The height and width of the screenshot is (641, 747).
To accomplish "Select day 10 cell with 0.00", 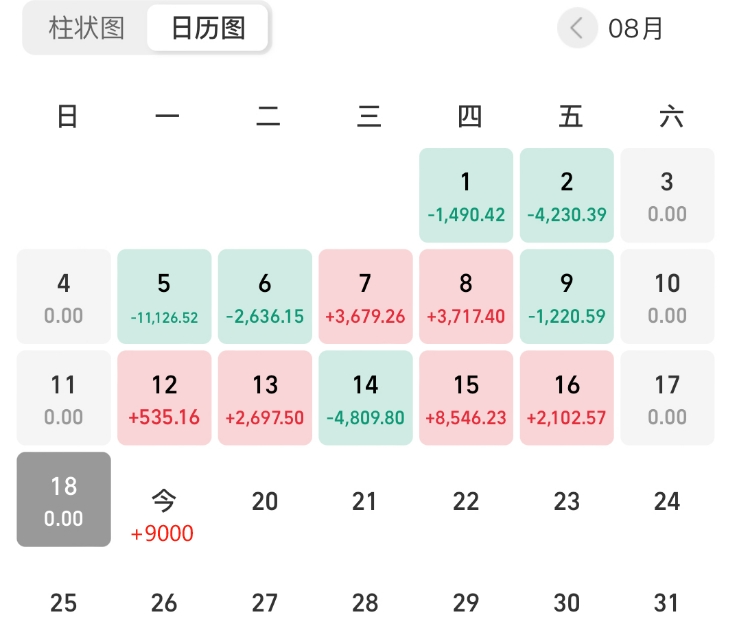I will coord(667,296).
